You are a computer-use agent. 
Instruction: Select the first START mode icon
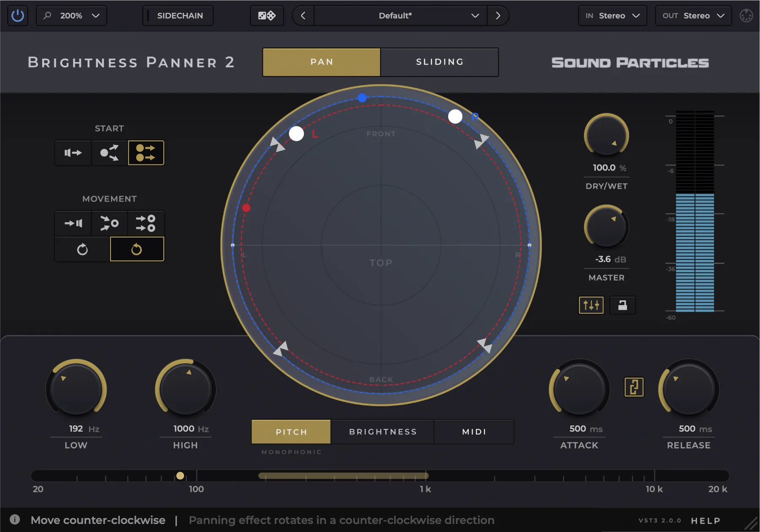pyautogui.click(x=73, y=153)
